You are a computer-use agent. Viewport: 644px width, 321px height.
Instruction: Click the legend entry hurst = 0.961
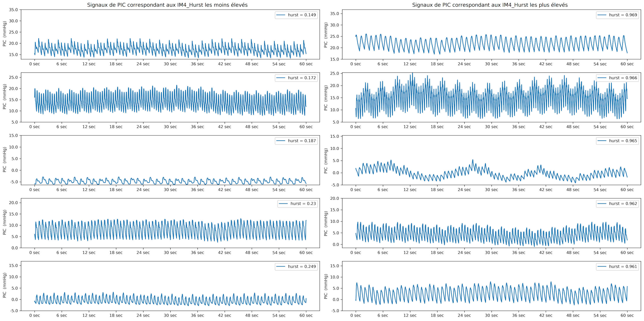623,266
